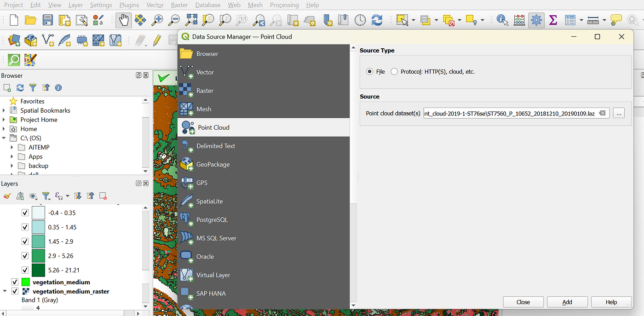Open the Processing menu

[x=284, y=5]
